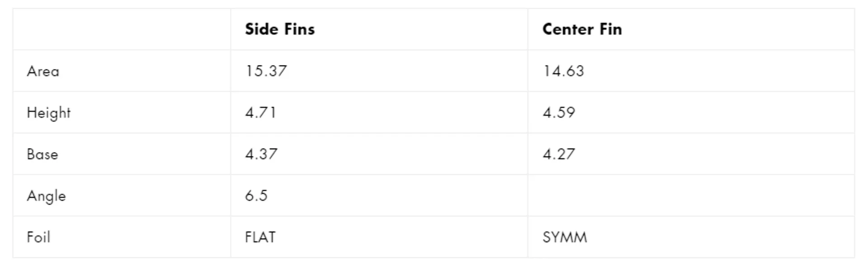The height and width of the screenshot is (274, 868).
Task: Click the Side Fins area value 15.37
Action: [266, 71]
